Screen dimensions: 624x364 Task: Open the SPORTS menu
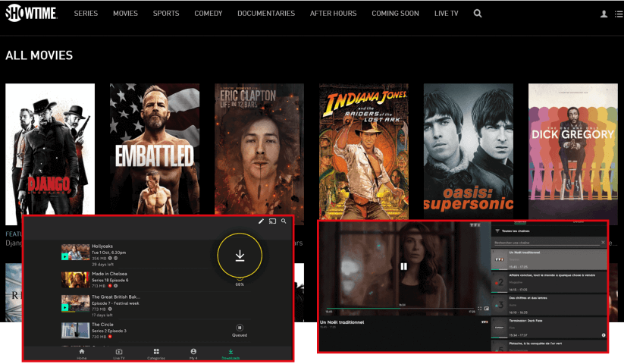click(x=166, y=14)
